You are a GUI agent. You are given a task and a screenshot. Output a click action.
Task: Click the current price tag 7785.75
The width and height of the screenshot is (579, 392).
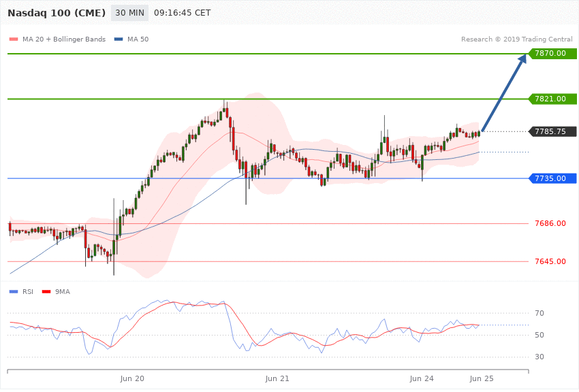tap(553, 131)
